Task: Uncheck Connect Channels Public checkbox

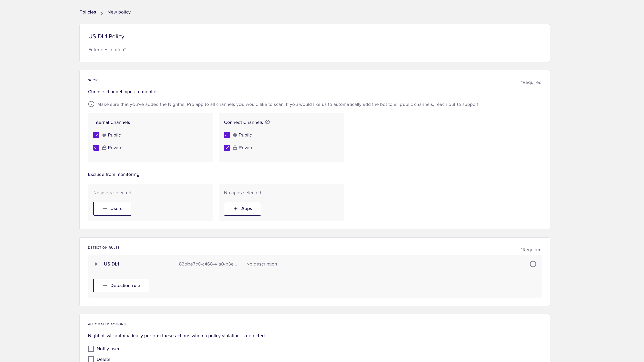Action: [x=227, y=135]
